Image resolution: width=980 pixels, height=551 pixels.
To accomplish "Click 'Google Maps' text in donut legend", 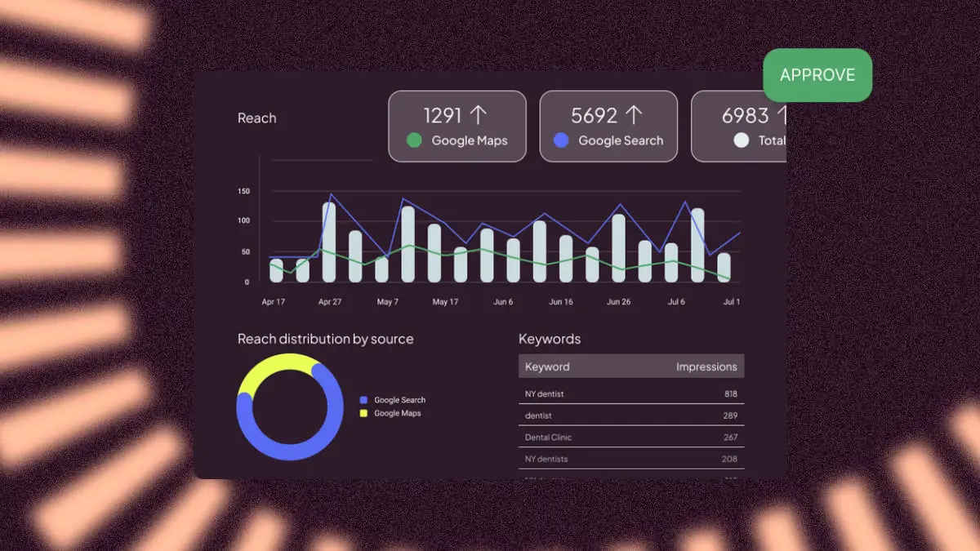I will [398, 413].
